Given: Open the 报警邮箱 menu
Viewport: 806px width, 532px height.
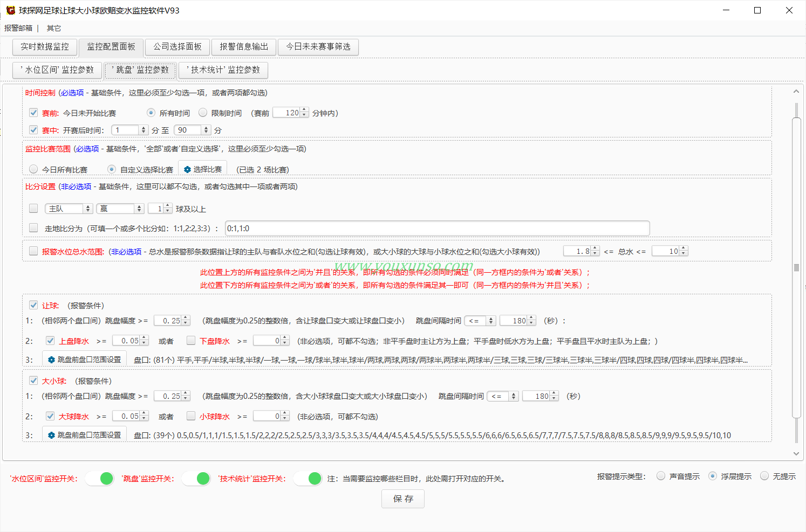Looking at the screenshot, I should 18,28.
